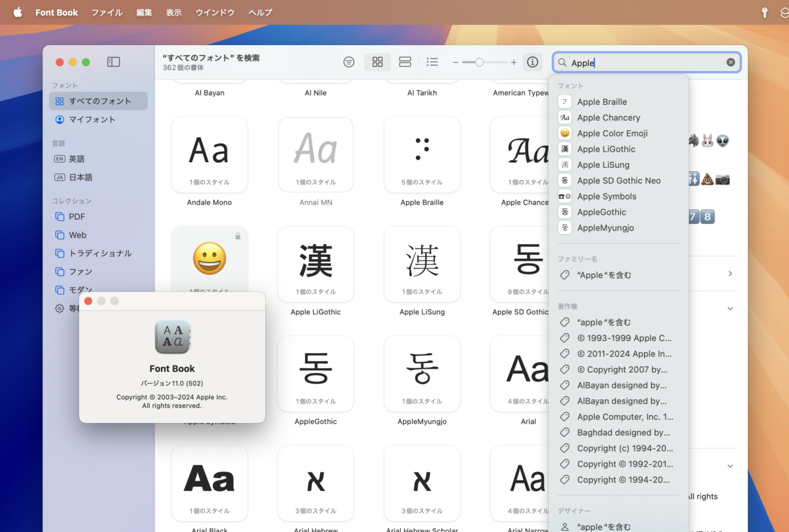
Task: Select AppleMyungjo suggestion
Action: tap(618, 227)
